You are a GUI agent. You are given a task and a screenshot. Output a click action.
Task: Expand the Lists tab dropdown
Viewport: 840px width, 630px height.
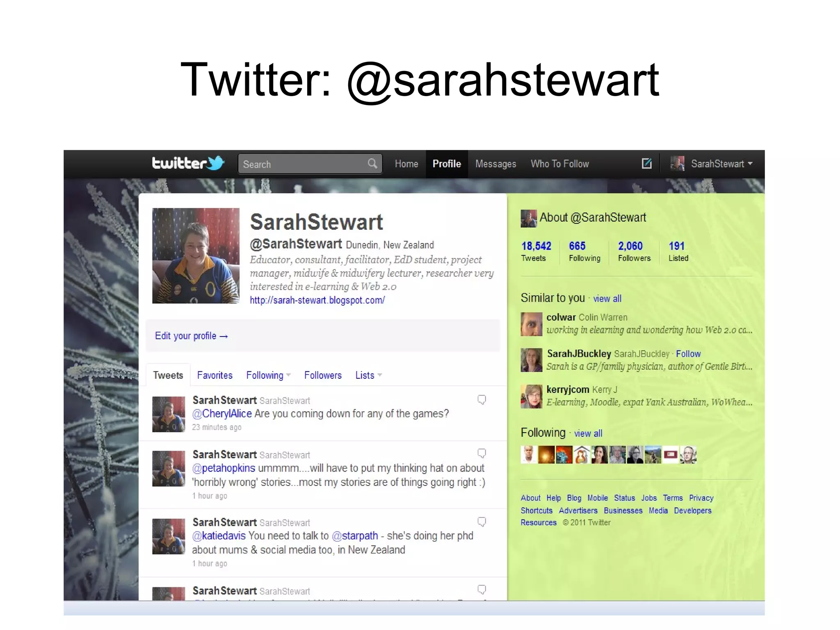(x=380, y=375)
